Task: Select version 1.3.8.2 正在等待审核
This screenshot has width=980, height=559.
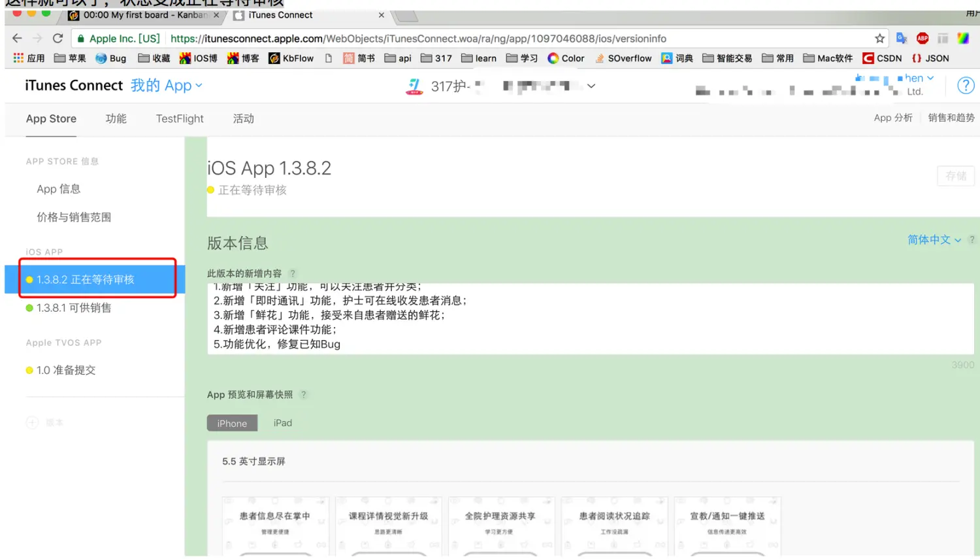Action: tap(95, 279)
